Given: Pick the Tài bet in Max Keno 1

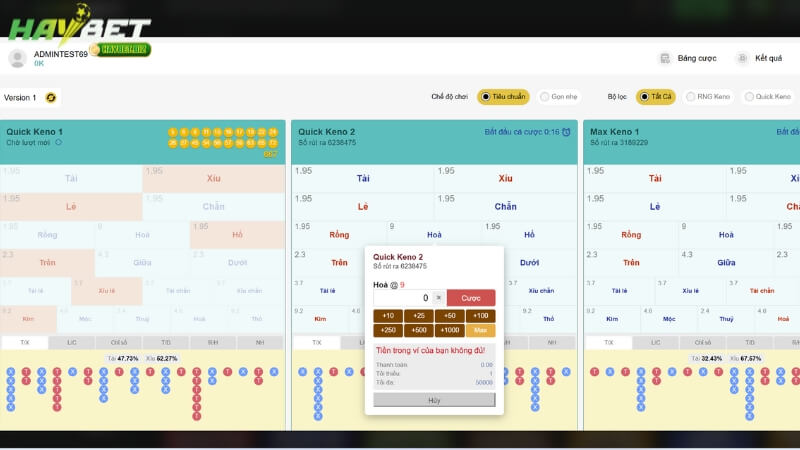Looking at the screenshot, I should (x=655, y=178).
